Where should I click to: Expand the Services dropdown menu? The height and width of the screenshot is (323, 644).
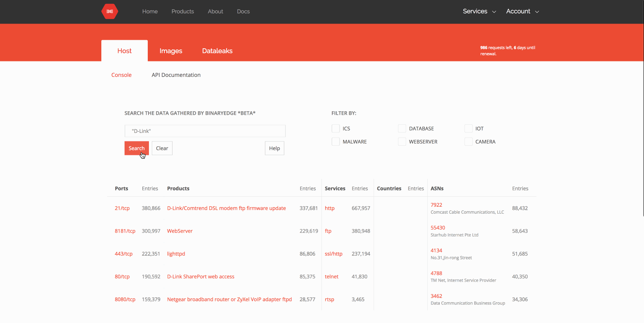click(479, 12)
